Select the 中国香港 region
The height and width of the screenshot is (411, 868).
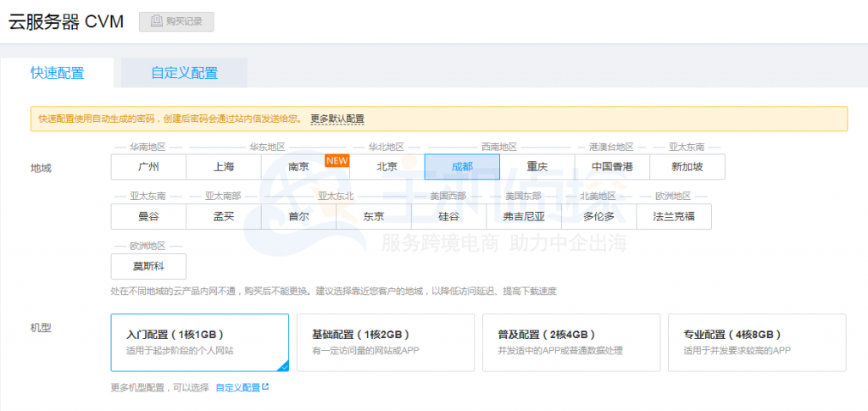(612, 166)
